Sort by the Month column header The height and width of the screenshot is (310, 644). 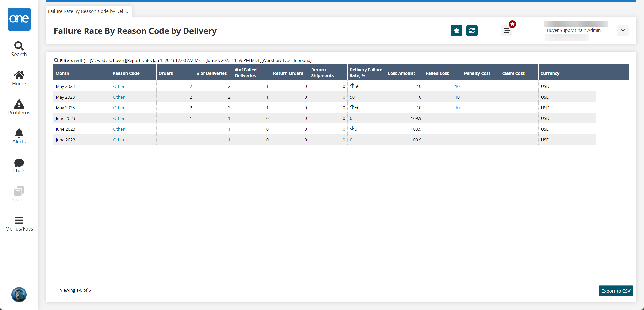click(82, 73)
